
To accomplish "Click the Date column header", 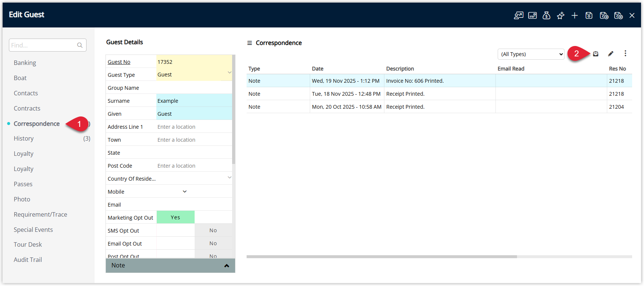I will pyautogui.click(x=318, y=69).
